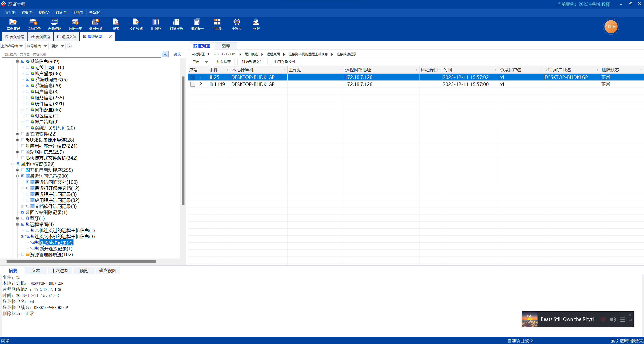Click the tree panel horizontal scrollbar
The width and height of the screenshot is (644, 344).
81,262
